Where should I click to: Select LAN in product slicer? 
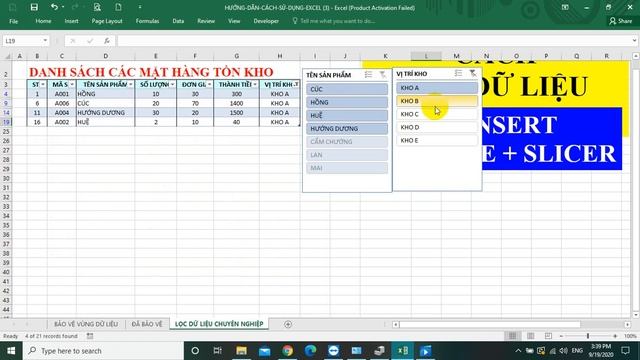point(347,154)
